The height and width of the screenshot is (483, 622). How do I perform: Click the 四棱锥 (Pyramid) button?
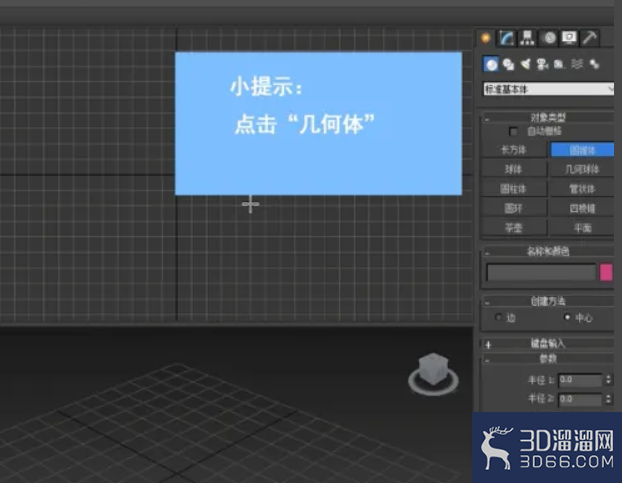[582, 208]
